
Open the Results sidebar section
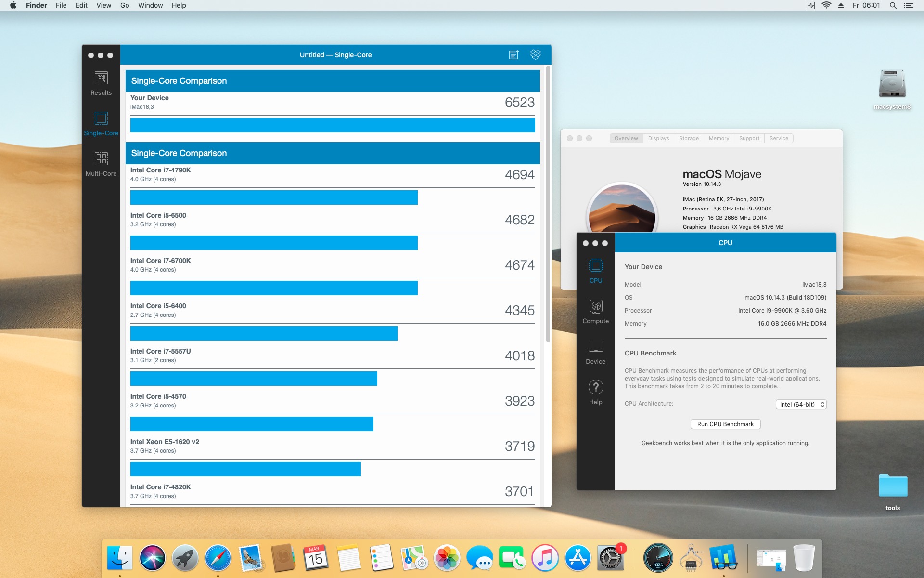101,83
